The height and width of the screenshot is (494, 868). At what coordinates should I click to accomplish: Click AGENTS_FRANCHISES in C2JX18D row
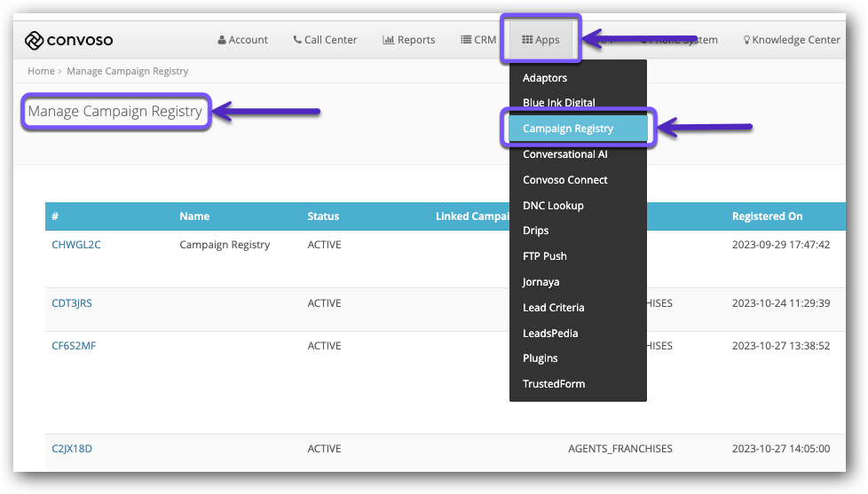620,449
